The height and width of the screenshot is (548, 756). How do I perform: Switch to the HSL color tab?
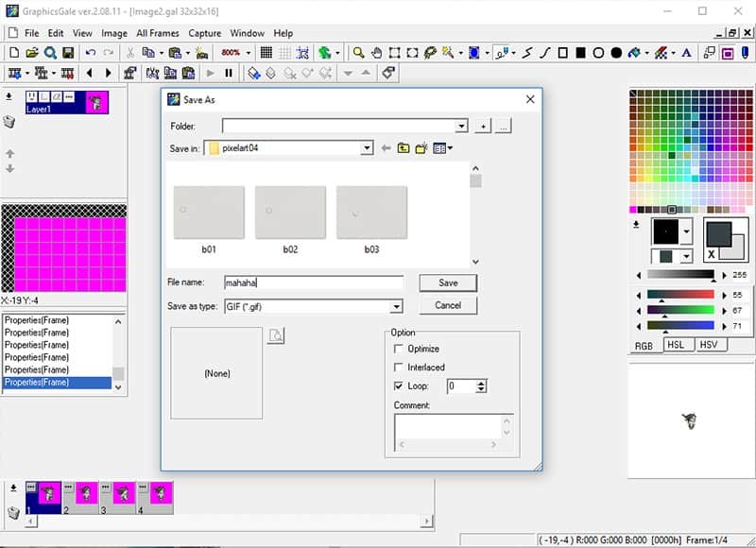point(676,345)
